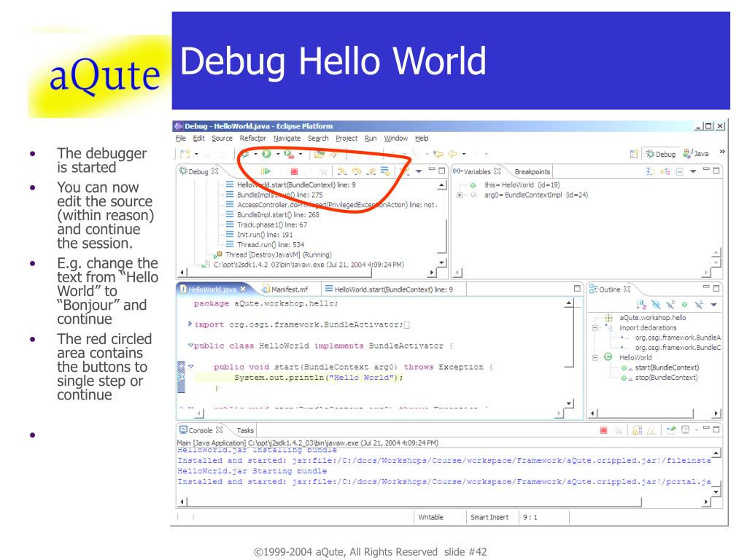This screenshot has height=560, width=747.
Task: Click the yellow Back navigation arrow
Action: pyautogui.click(x=452, y=154)
